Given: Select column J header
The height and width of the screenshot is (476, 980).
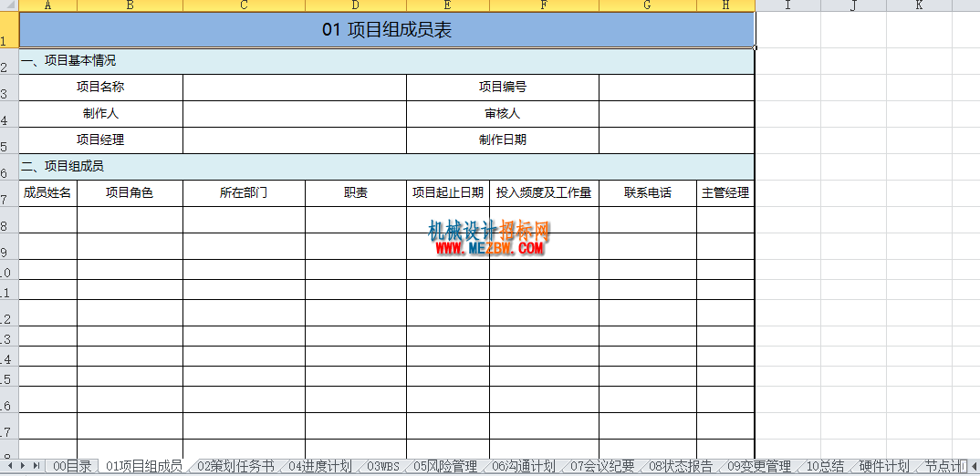Looking at the screenshot, I should coord(853,5).
